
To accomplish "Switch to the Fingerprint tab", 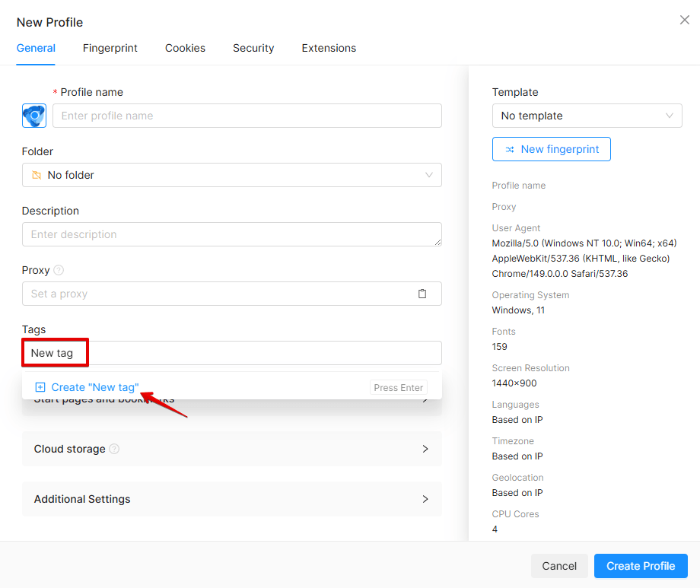I will click(110, 48).
